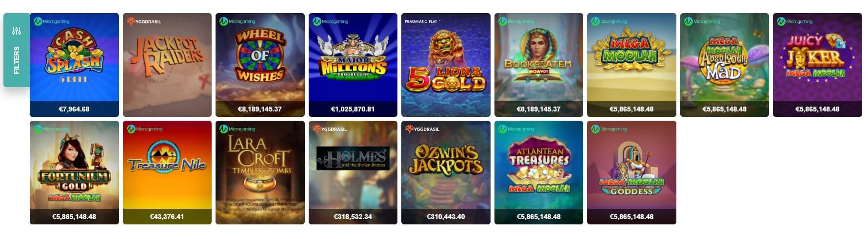Launch Juicy Joker Mega Moolah

point(817,65)
